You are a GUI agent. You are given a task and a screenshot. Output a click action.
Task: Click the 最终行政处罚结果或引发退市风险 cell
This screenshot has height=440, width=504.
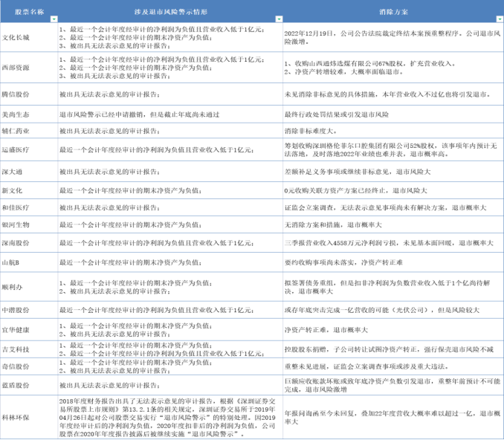(x=393, y=114)
